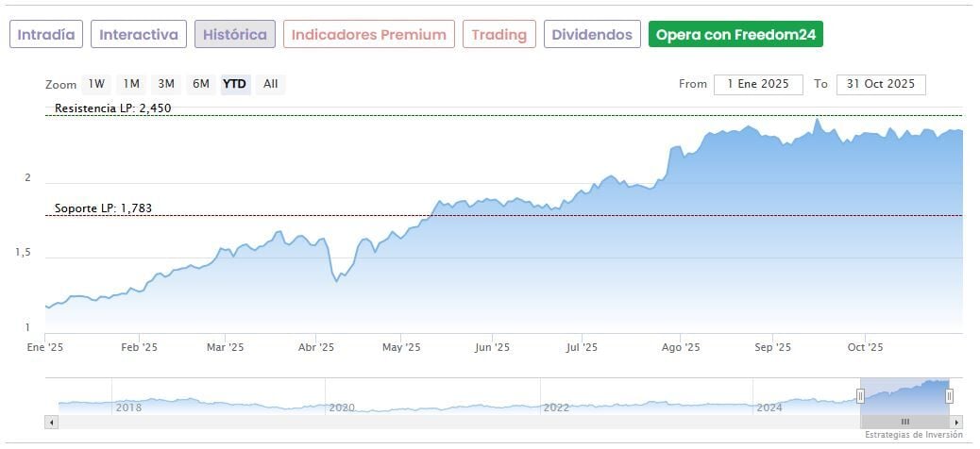The width and height of the screenshot is (980, 449).
Task: Click the scrollbar's right arrow
Action: (956, 422)
